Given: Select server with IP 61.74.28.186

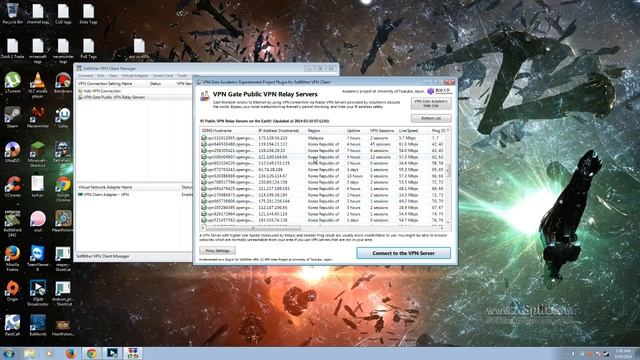Looking at the screenshot, I should (322, 169).
